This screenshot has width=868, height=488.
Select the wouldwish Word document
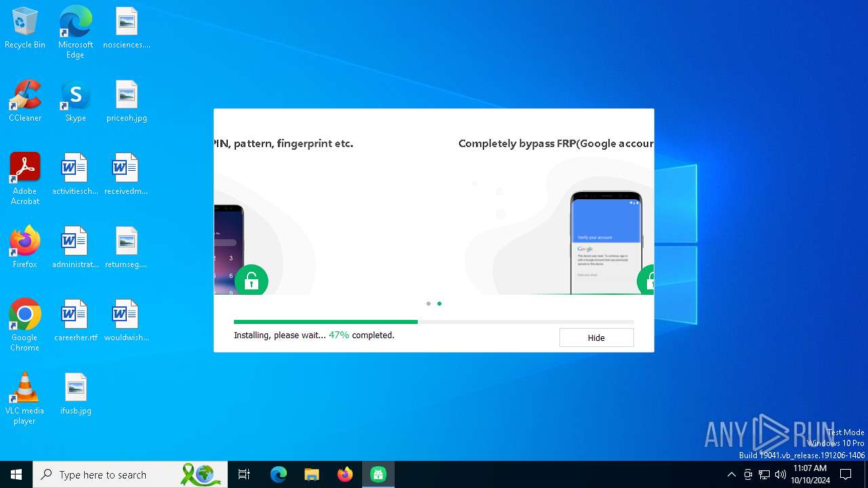pyautogui.click(x=127, y=321)
